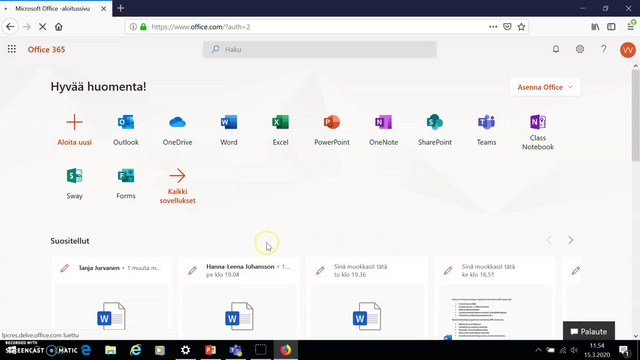Open the Outlook app

(126, 130)
